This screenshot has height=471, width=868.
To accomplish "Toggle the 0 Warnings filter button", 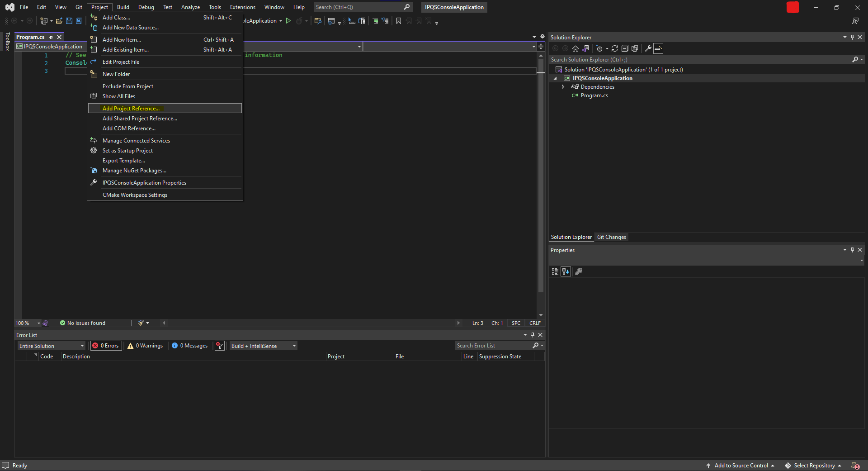I will 145,346.
